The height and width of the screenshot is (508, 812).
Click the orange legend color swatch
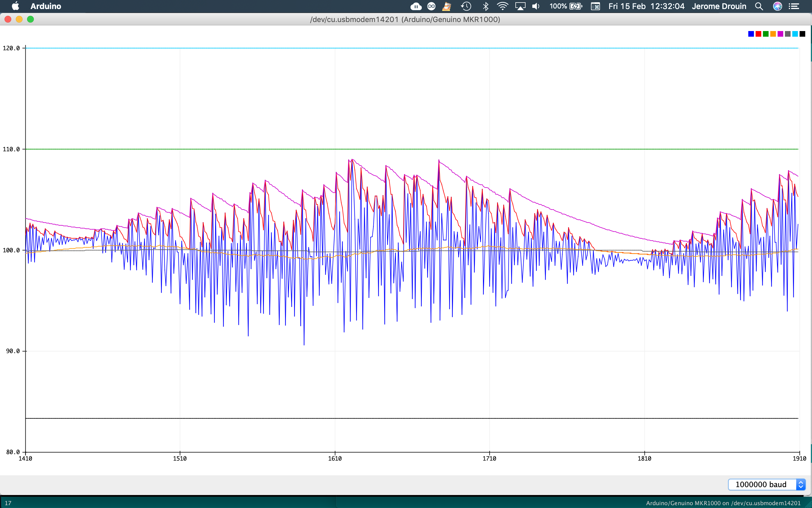click(x=773, y=34)
